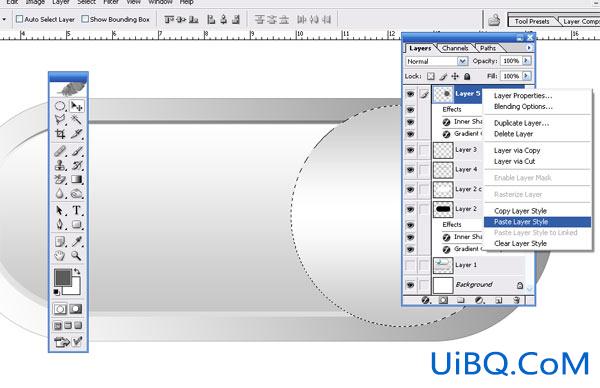This screenshot has height=388, width=600.
Task: Pick the Zoom magnifier tool
Action: 76,256
